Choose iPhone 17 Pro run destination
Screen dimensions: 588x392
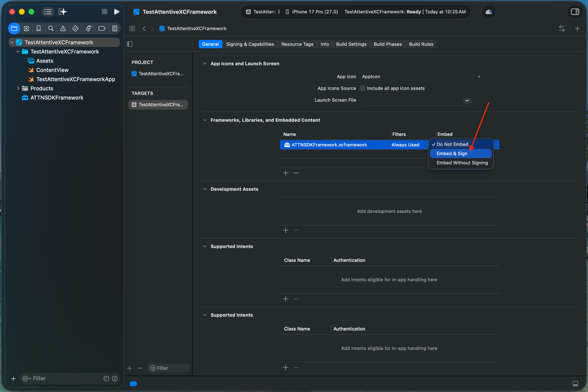point(312,12)
